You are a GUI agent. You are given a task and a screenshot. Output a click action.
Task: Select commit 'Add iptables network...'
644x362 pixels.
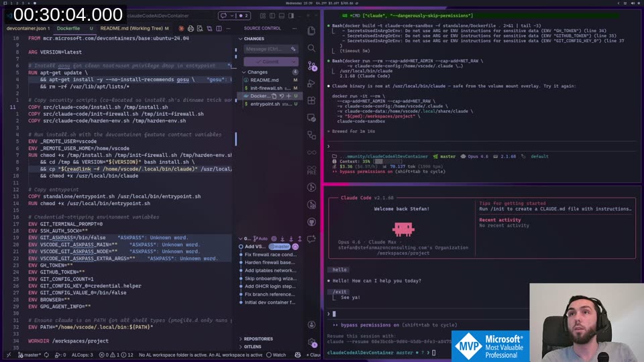[269, 270]
